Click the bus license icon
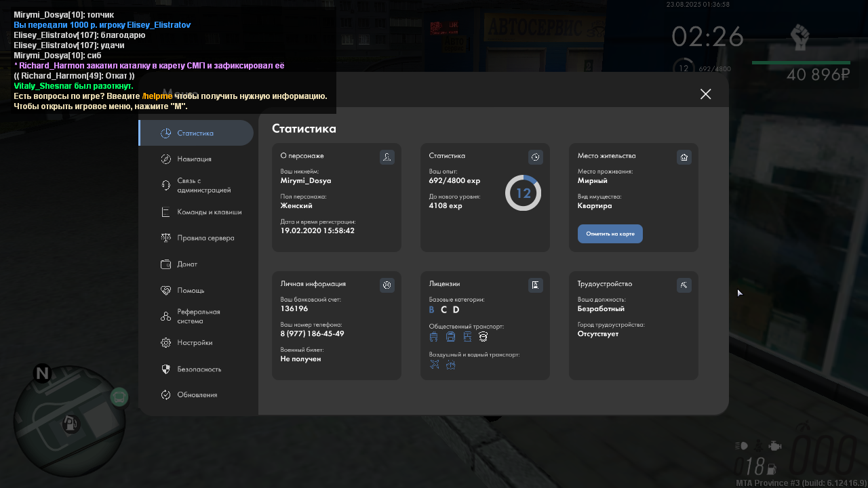Image resolution: width=868 pixels, height=488 pixels. 450,337
